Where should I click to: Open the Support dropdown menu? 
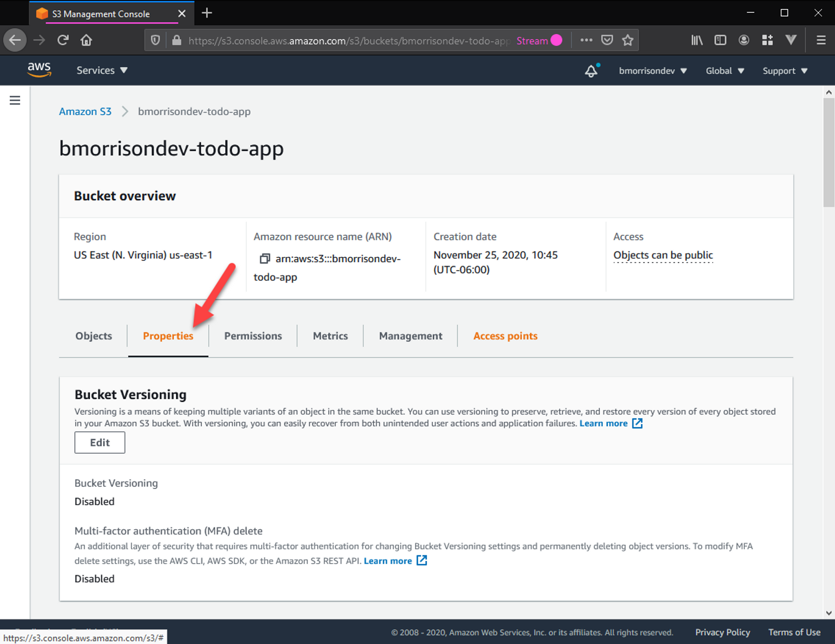coord(785,71)
